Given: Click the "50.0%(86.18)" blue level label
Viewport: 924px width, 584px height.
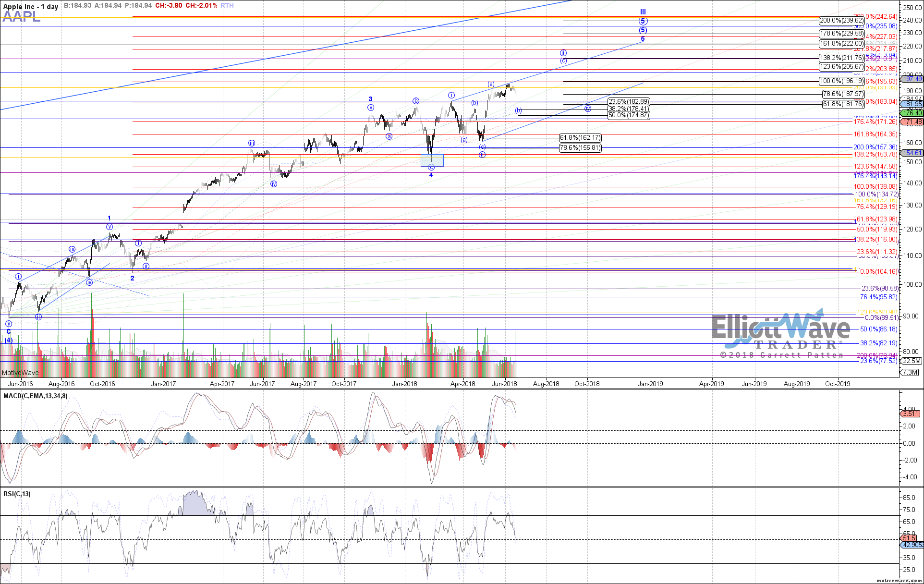Looking at the screenshot, I should coord(878,329).
